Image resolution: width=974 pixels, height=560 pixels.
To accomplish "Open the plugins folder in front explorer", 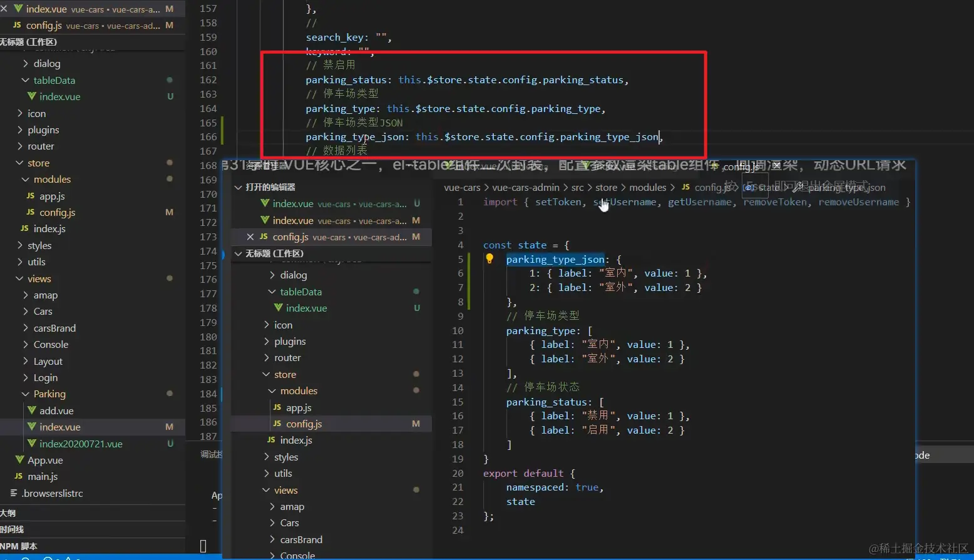I will 290,341.
